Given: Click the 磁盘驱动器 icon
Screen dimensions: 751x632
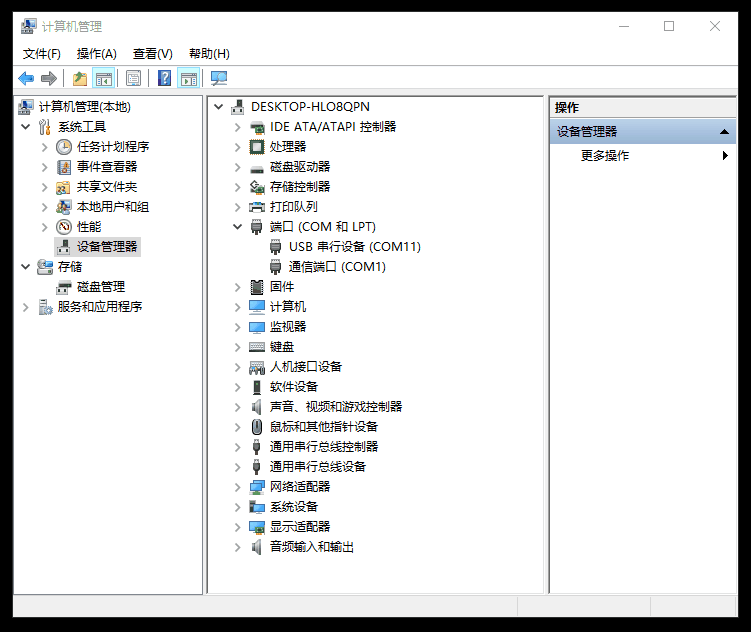Looking at the screenshot, I should (x=257, y=169).
